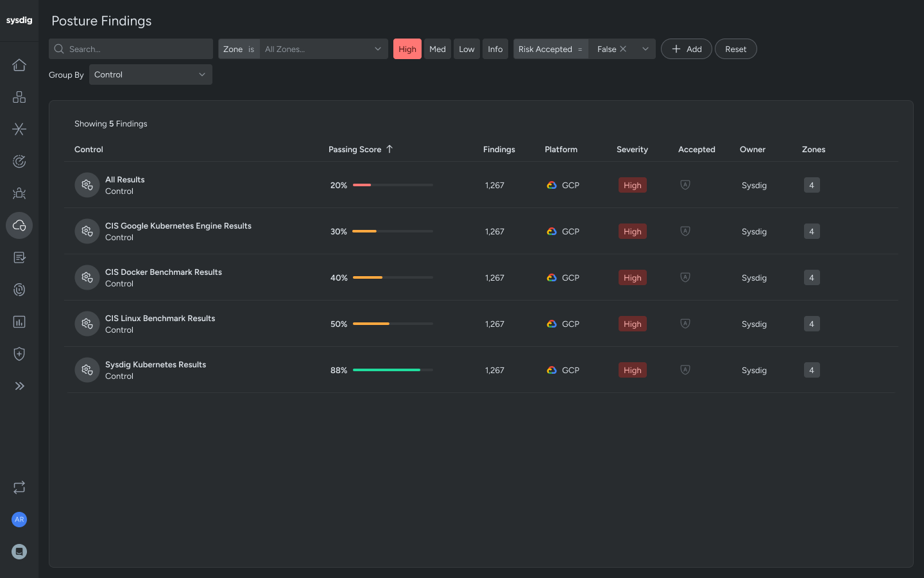This screenshot has width=924, height=578.
Task: Click inside the Search field
Action: point(131,49)
